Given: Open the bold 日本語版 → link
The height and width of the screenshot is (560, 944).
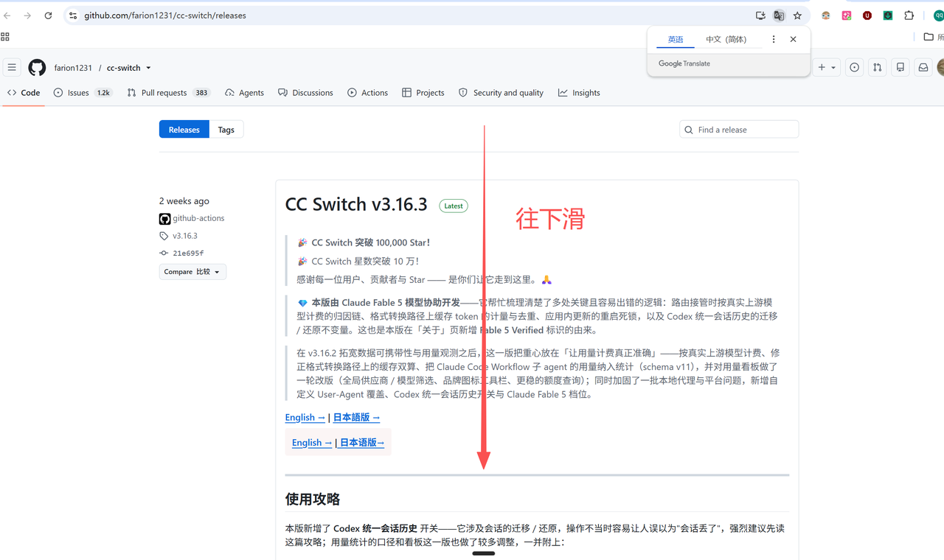Looking at the screenshot, I should point(357,417).
